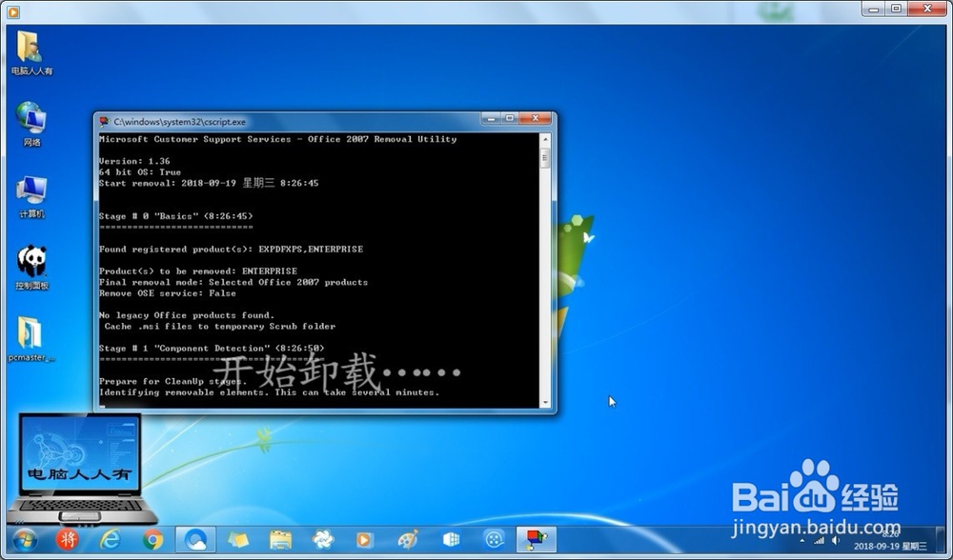
Task: Click 'Remove OSE service: False' line
Action: 167,293
